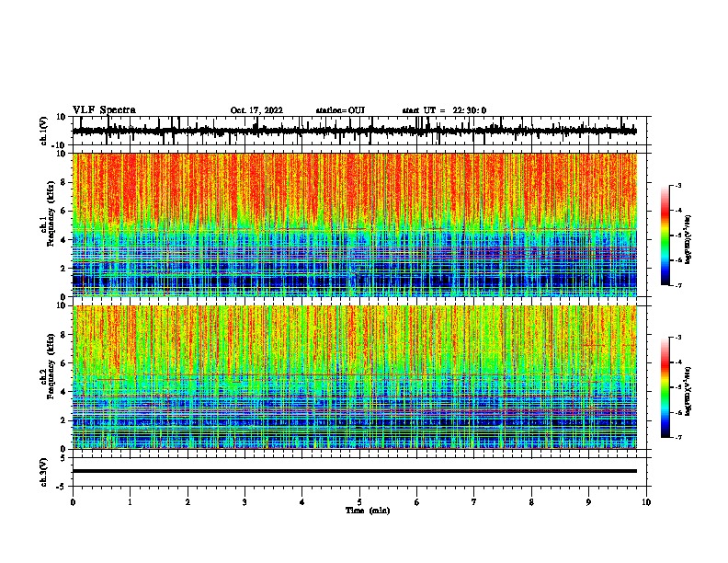Click the "Time (min)" axis title
Image resolution: width=728 pixels, height=563 pixels.
pos(368,511)
